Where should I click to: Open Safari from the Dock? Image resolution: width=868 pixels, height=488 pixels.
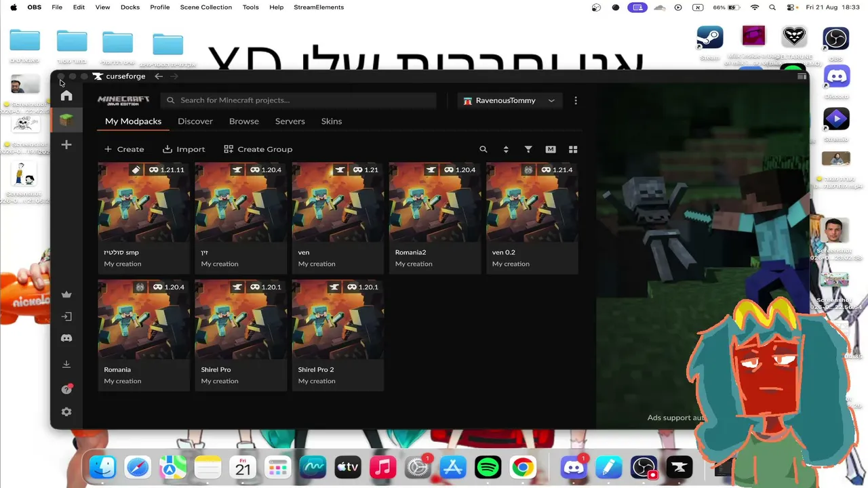(138, 467)
